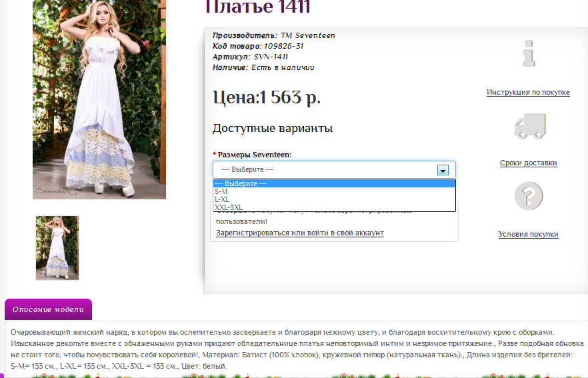Click the Есть в наличии availability text

(x=283, y=68)
